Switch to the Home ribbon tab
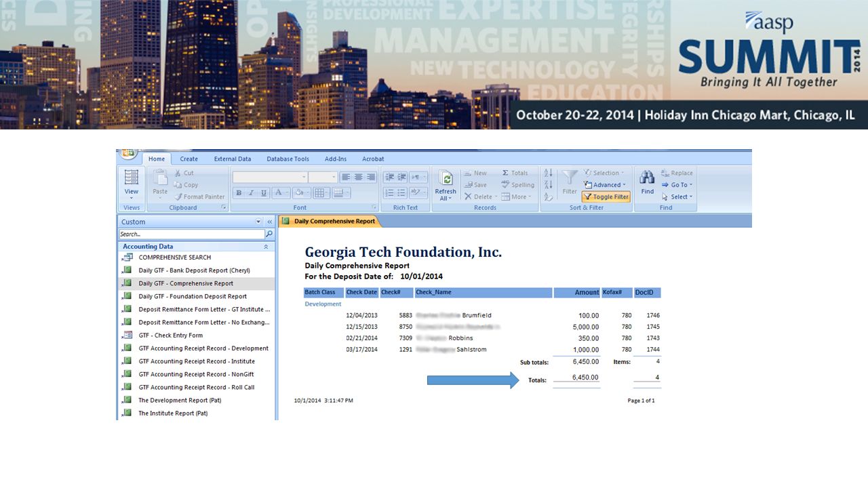 click(157, 159)
